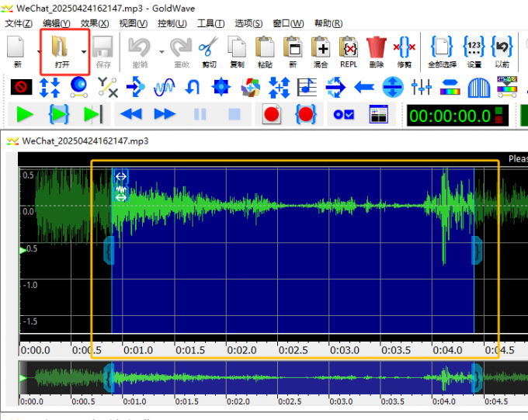Click the blue sphere Doppler effect icon
Image resolution: width=528 pixels, height=420 pixels.
78,87
